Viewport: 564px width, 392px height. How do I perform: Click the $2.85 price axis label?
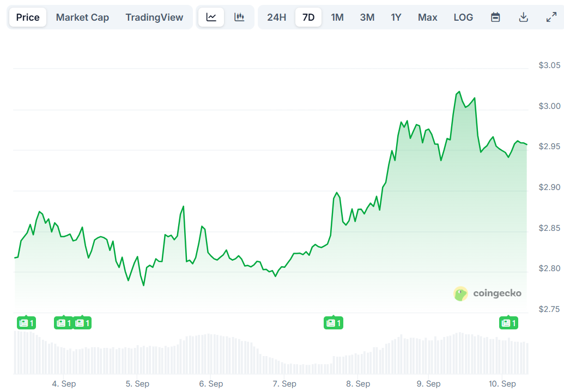549,228
